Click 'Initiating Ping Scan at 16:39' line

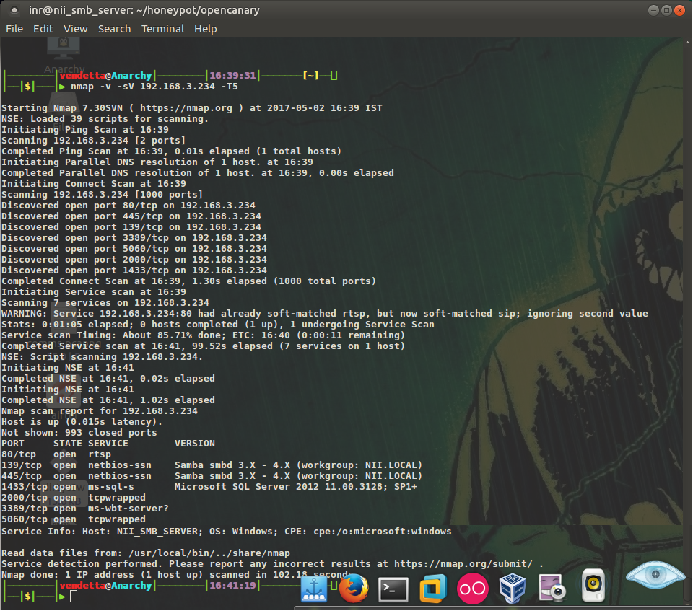[x=85, y=130]
